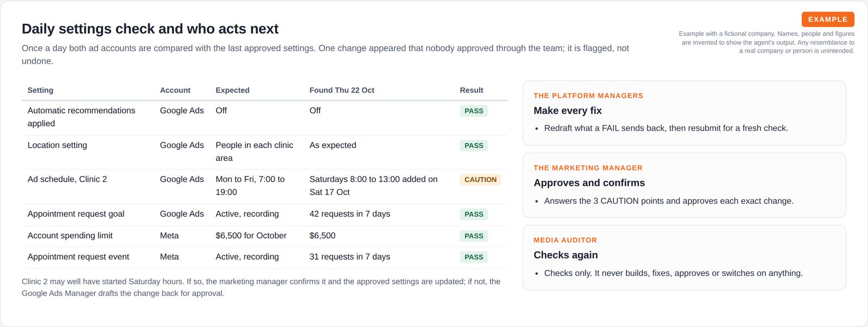Click Google Ads in Ad schedule row

182,179
